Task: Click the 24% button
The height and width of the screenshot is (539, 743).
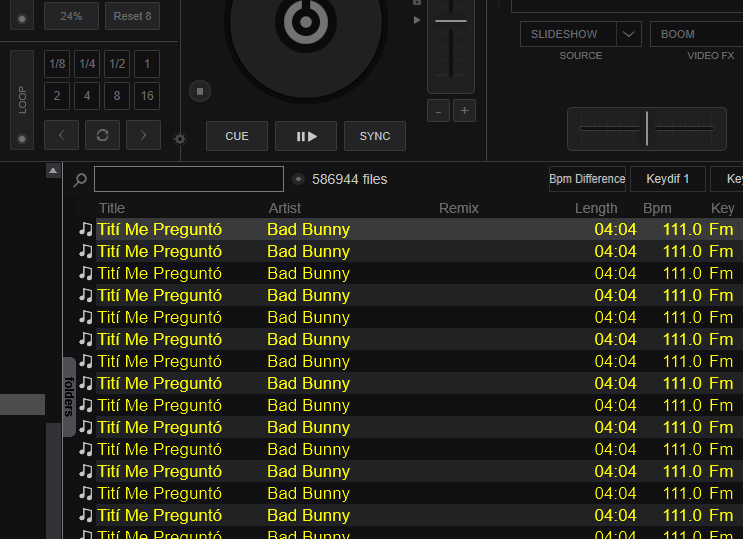Action: coord(72,16)
